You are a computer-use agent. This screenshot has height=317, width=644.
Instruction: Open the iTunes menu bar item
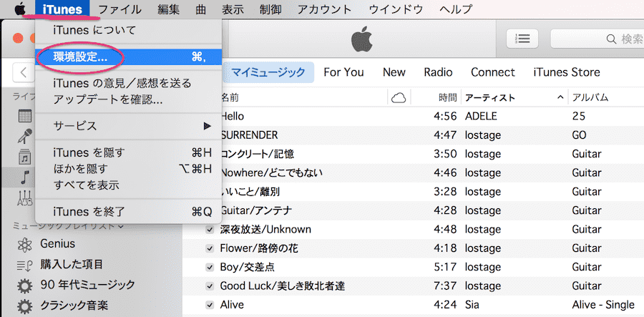(62, 9)
